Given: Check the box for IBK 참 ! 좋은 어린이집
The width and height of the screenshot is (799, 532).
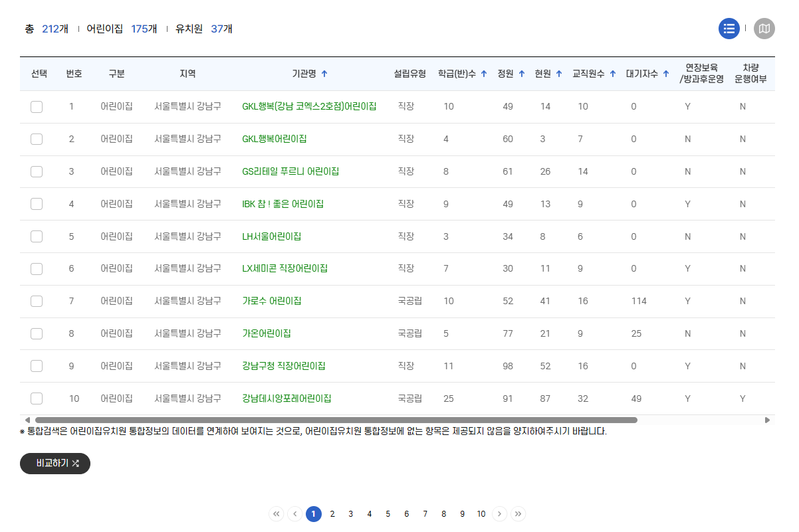Looking at the screenshot, I should pos(37,204).
